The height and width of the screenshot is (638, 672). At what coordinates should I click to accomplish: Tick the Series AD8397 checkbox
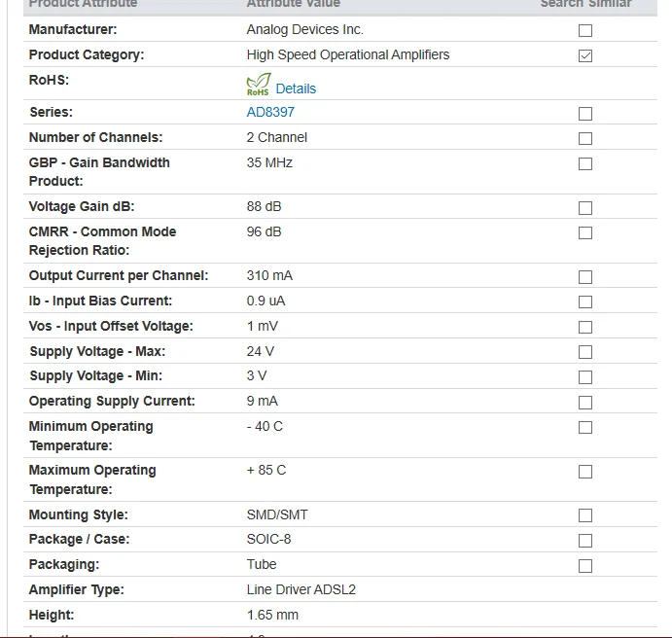(585, 114)
